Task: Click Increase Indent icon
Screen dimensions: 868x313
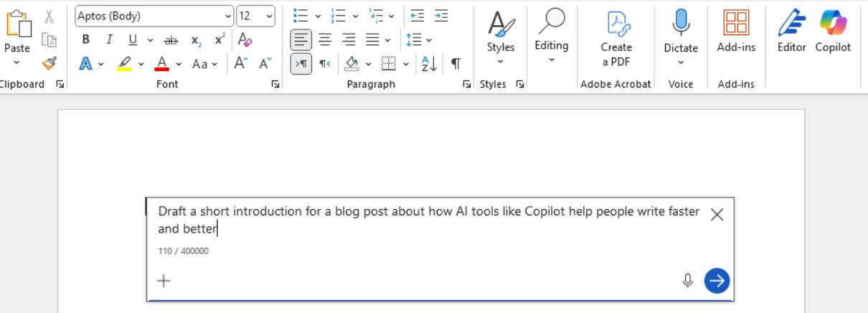Action: click(x=441, y=16)
